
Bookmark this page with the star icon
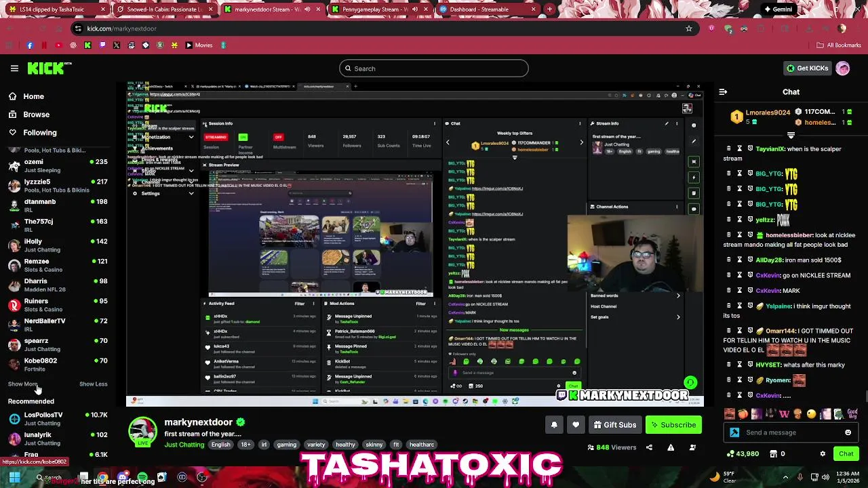689,28
